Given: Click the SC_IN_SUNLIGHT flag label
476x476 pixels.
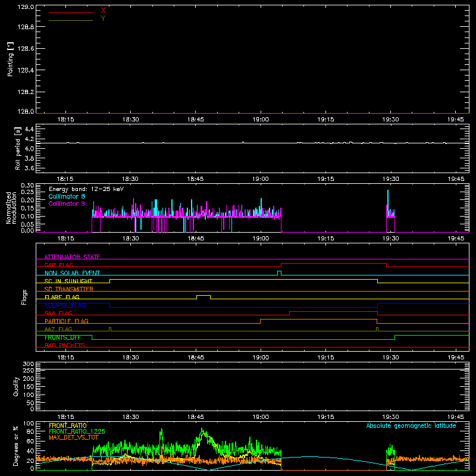Looking at the screenshot, I should 68,281.
